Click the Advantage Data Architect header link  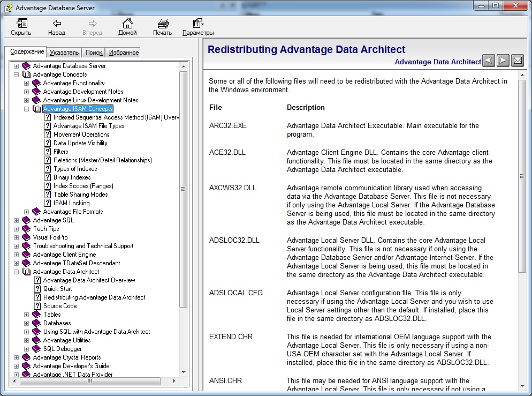(437, 62)
